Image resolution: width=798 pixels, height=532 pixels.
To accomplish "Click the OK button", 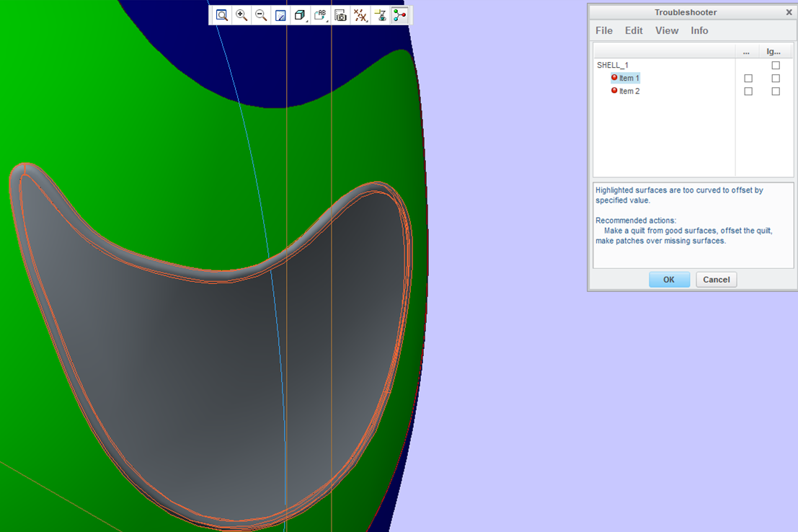I will pyautogui.click(x=669, y=280).
